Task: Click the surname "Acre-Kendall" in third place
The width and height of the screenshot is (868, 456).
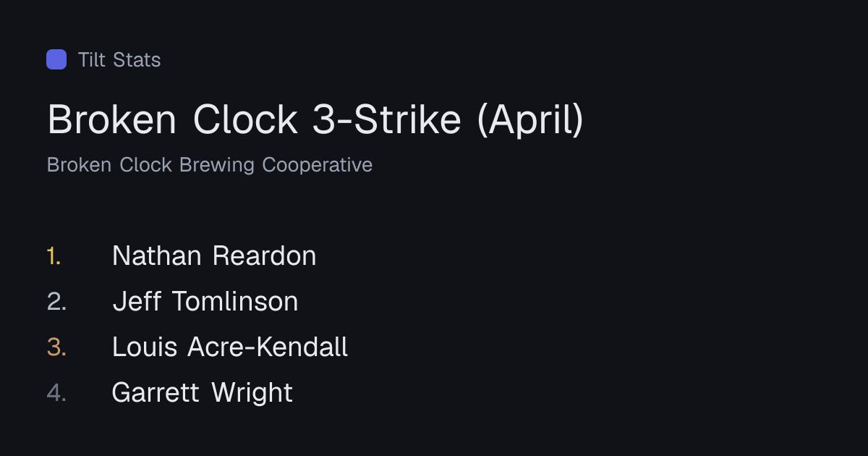Action: click(x=268, y=347)
